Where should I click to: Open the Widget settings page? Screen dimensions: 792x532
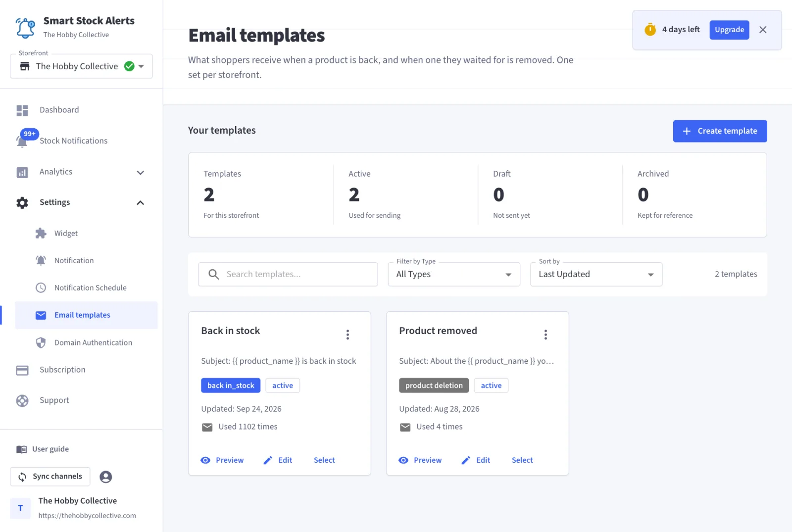(x=66, y=234)
